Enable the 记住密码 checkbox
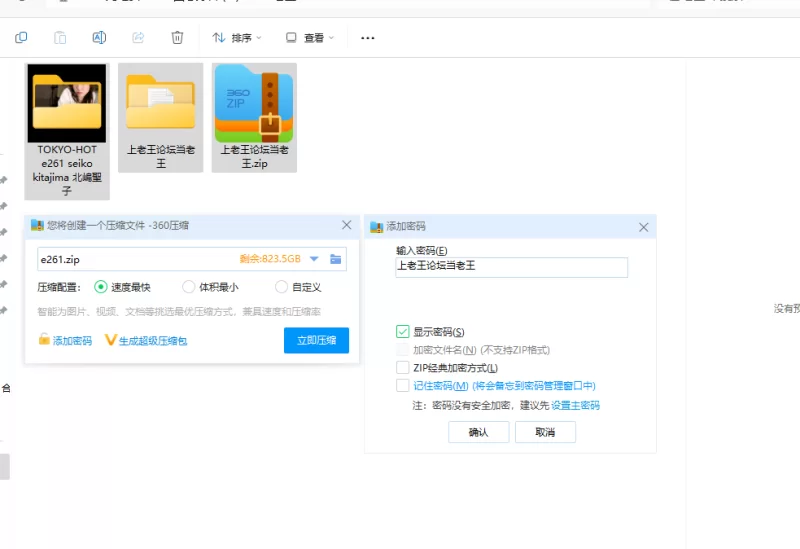The width and height of the screenshot is (800, 549). [x=403, y=386]
